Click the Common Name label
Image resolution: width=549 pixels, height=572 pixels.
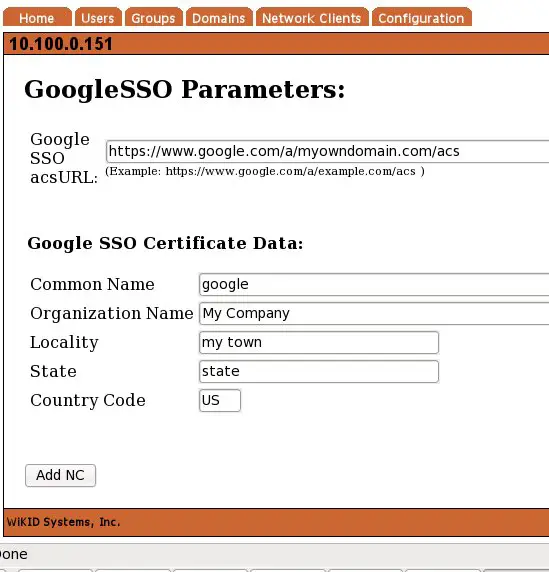coord(92,284)
